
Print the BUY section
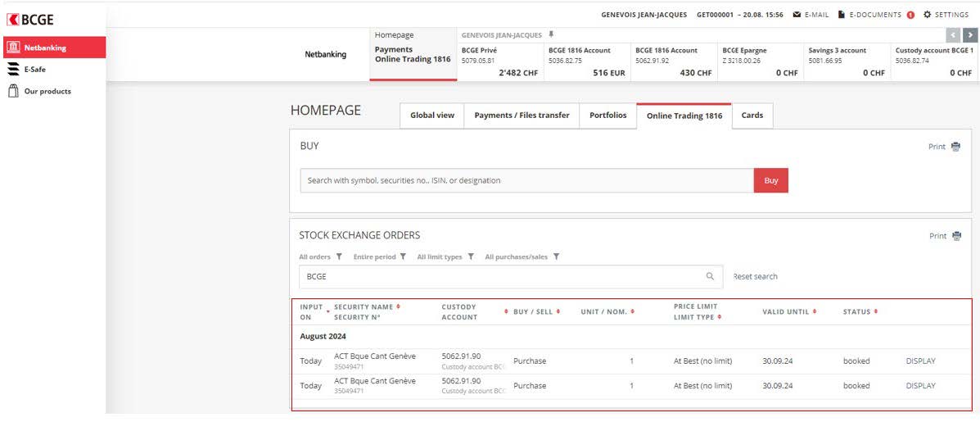944,147
